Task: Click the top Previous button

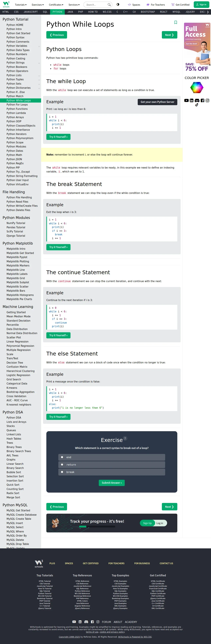Action: (x=57, y=35)
